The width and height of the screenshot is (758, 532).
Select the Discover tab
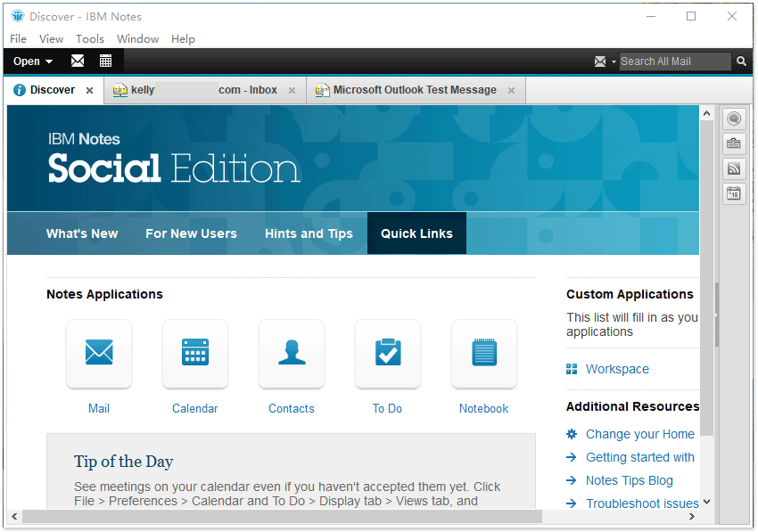(x=54, y=90)
